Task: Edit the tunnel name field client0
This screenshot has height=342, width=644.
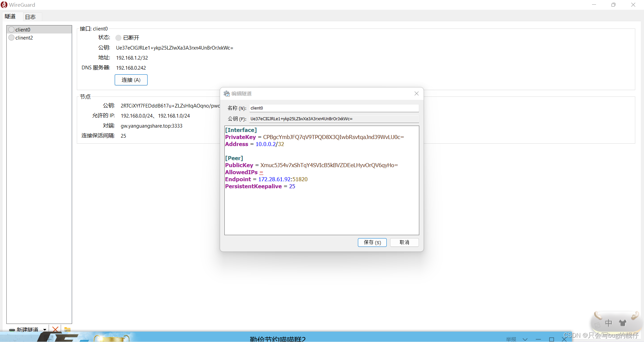Action: (334, 108)
